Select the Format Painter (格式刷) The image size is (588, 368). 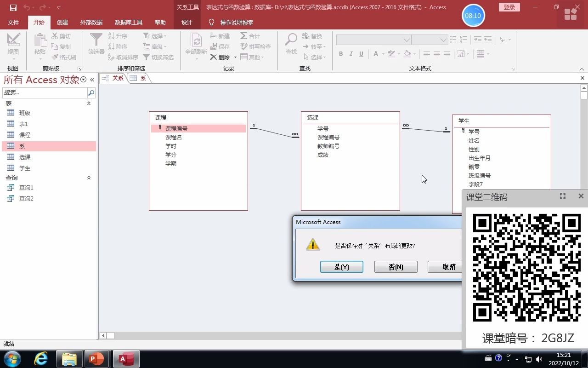(x=64, y=57)
